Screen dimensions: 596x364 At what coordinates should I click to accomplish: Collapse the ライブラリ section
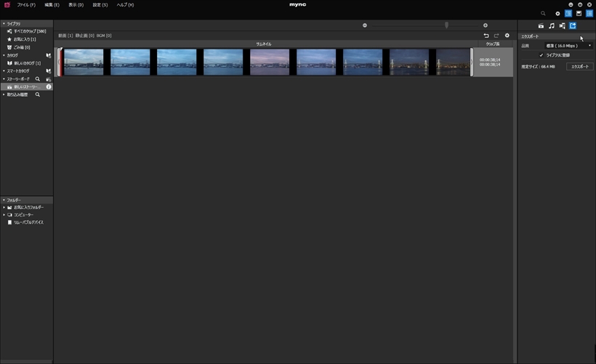click(x=4, y=23)
